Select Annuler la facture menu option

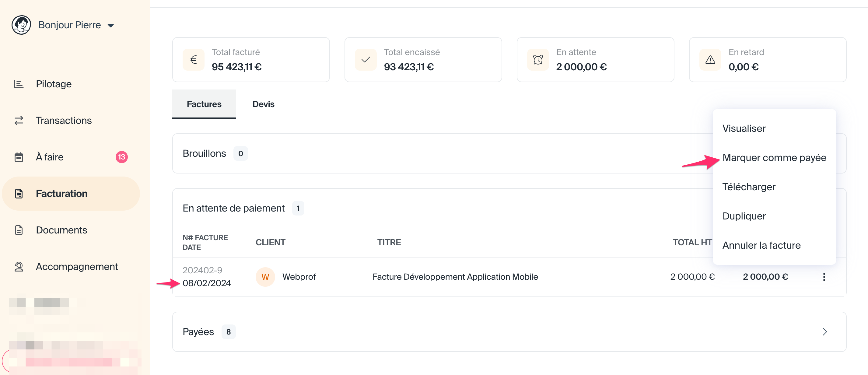click(x=761, y=245)
